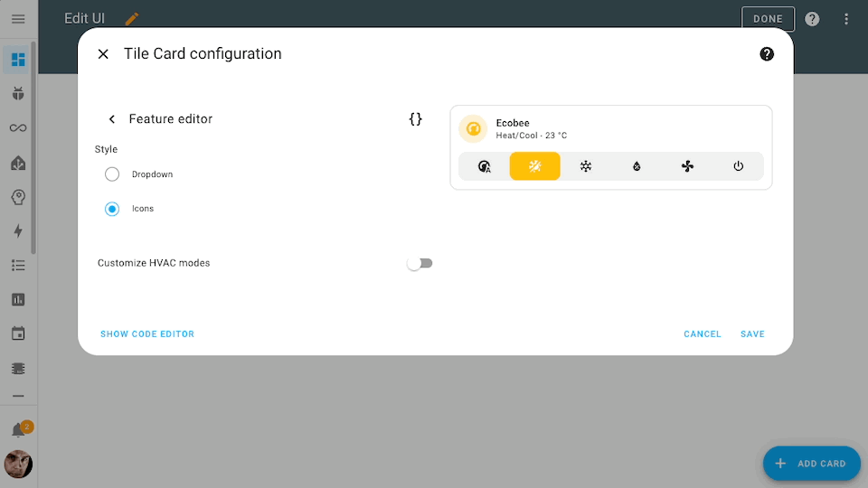Enable Customize HVAC modes switch

420,263
